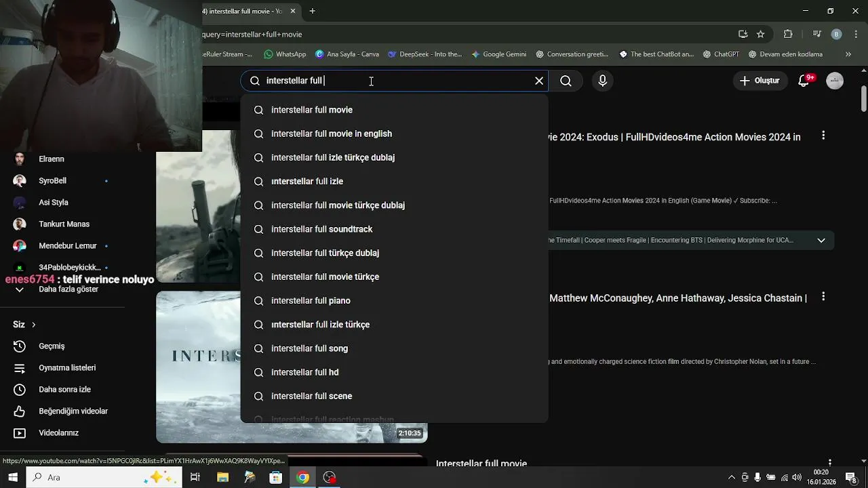
Task: Open the Windows notification center
Action: (x=851, y=477)
